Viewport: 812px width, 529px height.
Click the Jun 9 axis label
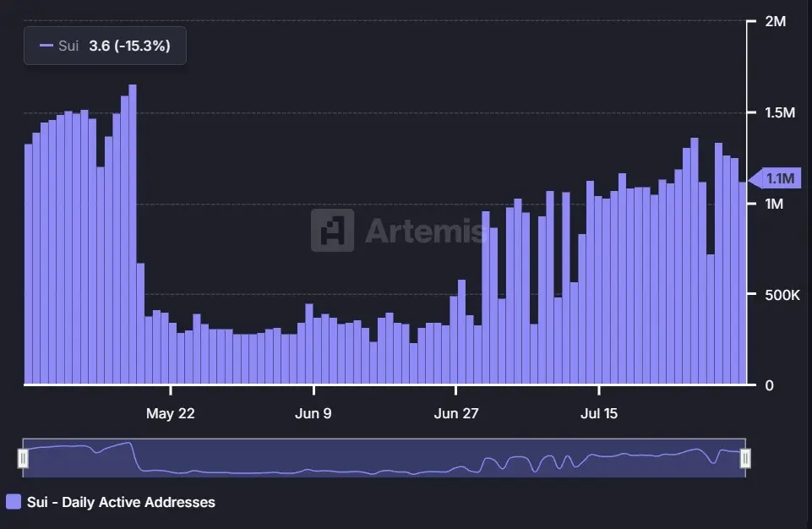tap(313, 413)
